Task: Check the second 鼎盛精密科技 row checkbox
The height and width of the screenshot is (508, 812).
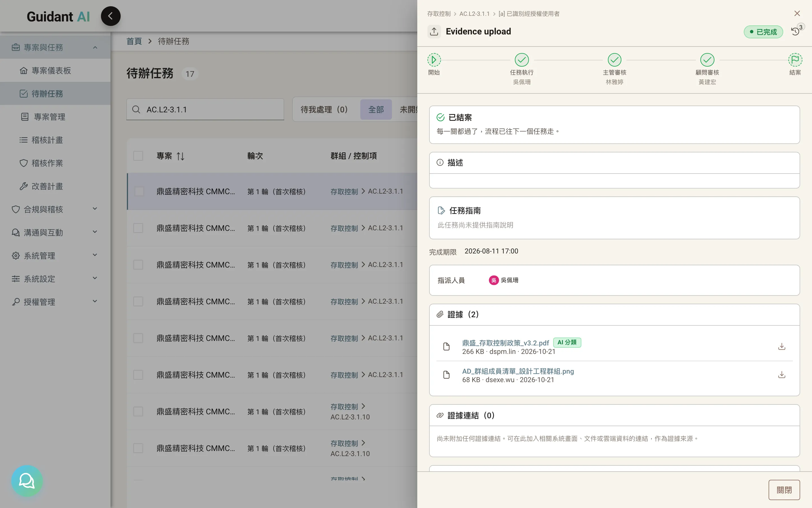Action: pos(138,228)
